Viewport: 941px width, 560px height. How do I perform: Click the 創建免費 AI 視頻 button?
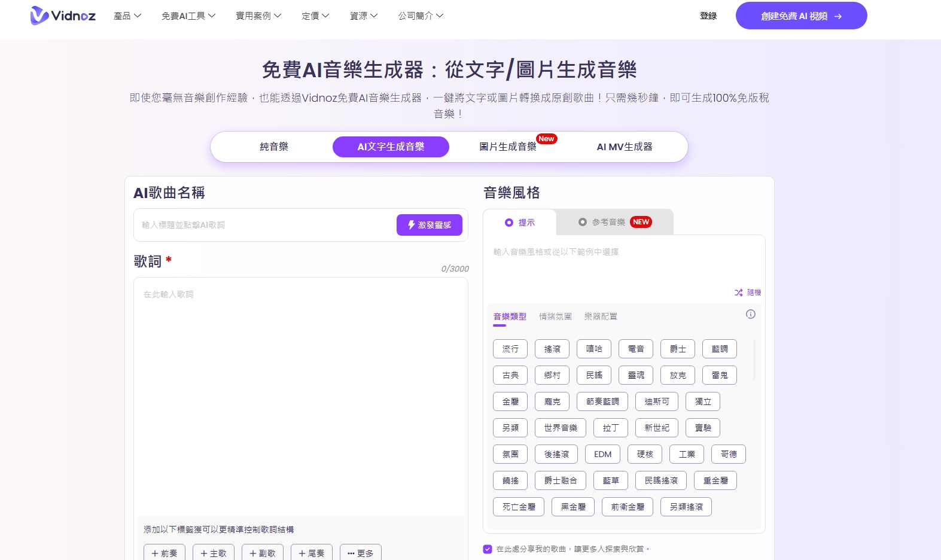tap(802, 16)
